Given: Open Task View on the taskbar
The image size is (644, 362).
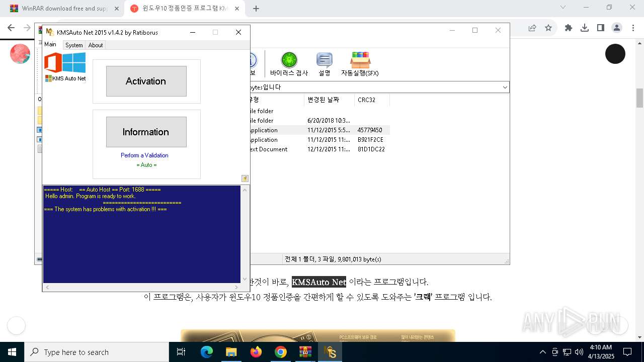Looking at the screenshot, I should [182, 352].
